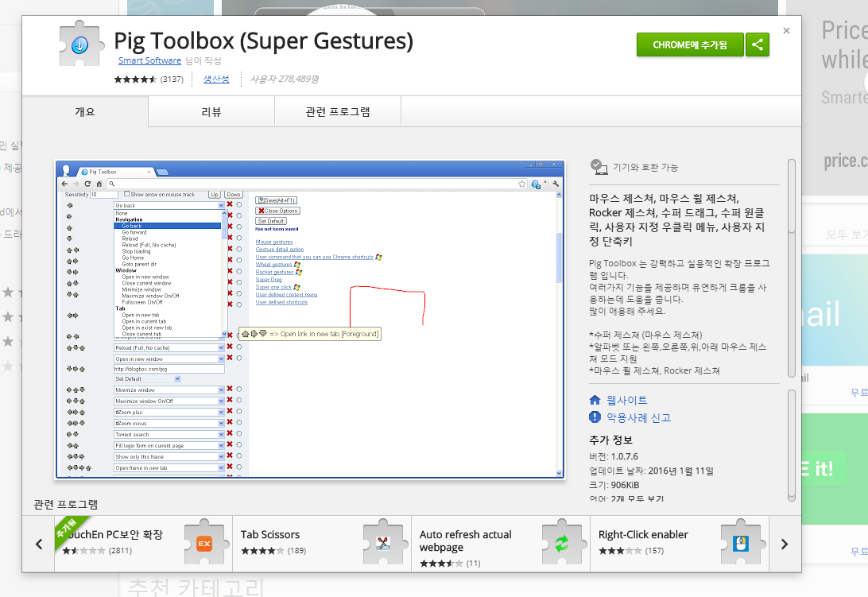This screenshot has height=597, width=868.
Task: Click the Sensitivity input field in the preview
Action: 103,195
